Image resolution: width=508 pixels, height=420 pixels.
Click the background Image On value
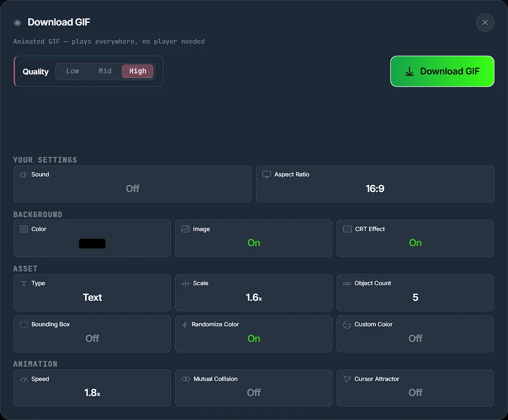click(x=254, y=243)
